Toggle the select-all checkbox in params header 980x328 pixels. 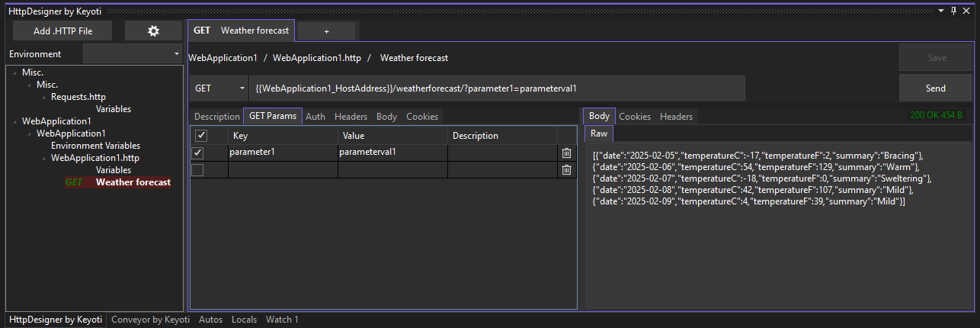pyautogui.click(x=201, y=136)
